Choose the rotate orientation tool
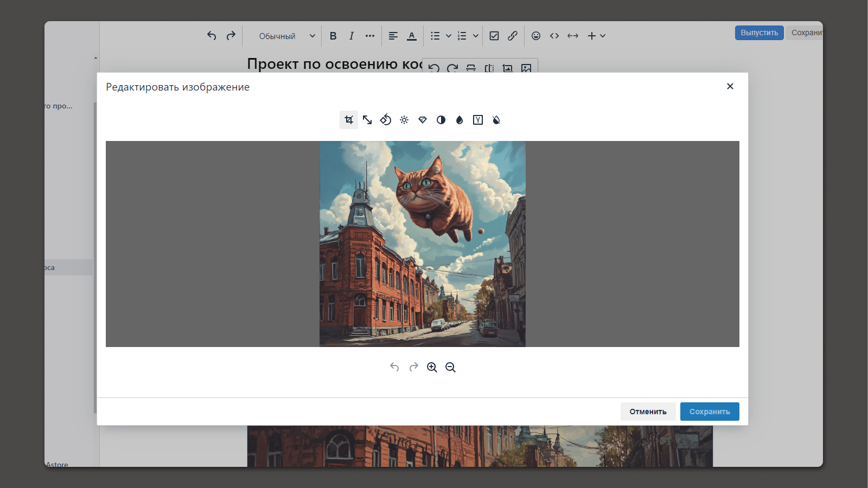Image resolution: width=868 pixels, height=488 pixels. (386, 120)
